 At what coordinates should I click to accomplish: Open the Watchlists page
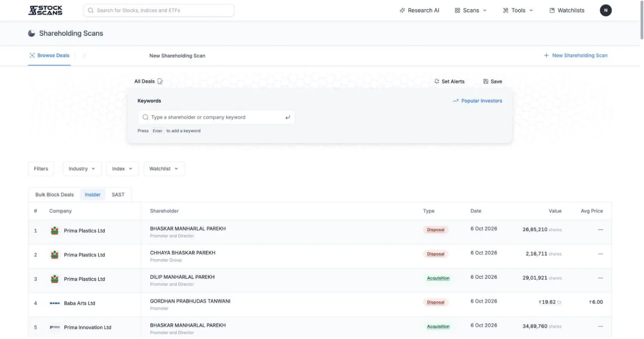[x=567, y=10]
